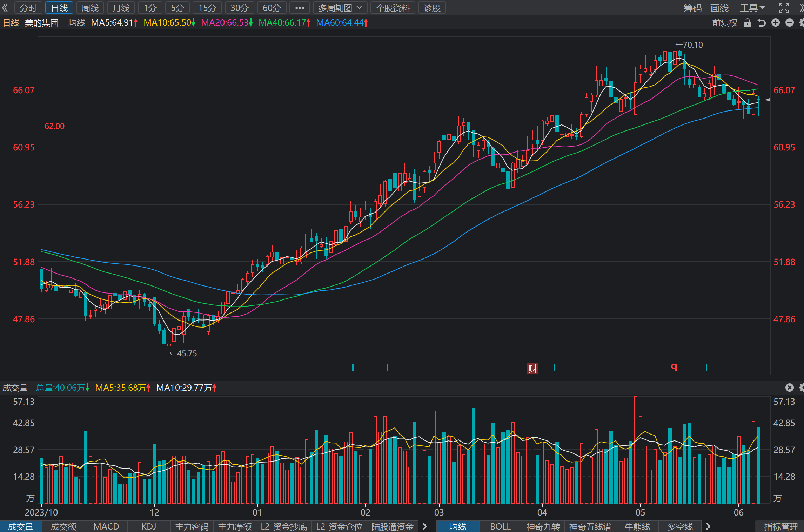Zoom out using the minus circle icon

point(790,23)
